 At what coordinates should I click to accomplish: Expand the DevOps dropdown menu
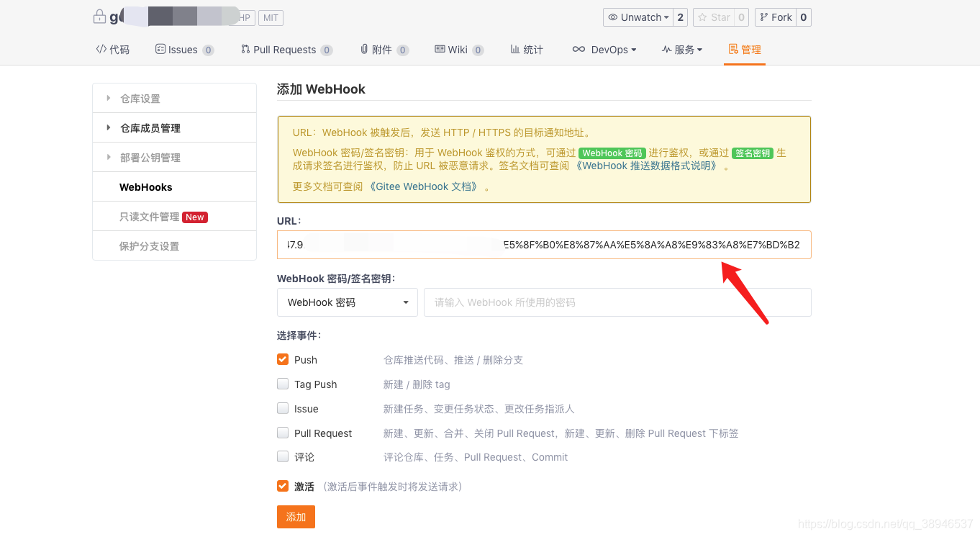click(604, 50)
